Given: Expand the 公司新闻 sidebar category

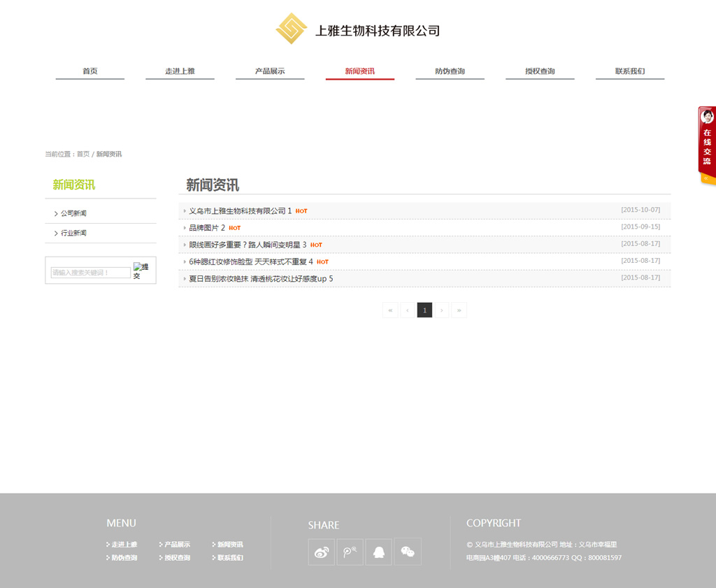Looking at the screenshot, I should (73, 213).
